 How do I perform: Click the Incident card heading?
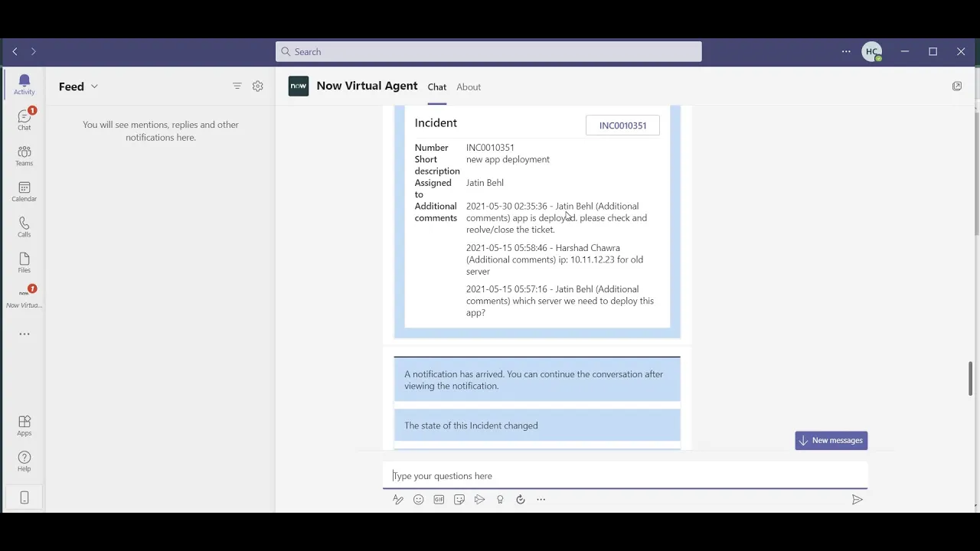coord(436,123)
